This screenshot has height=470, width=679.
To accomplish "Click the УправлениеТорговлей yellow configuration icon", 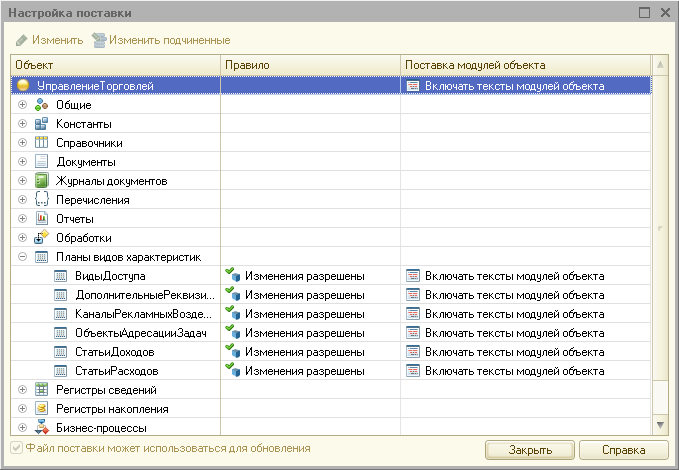I will (x=23, y=85).
